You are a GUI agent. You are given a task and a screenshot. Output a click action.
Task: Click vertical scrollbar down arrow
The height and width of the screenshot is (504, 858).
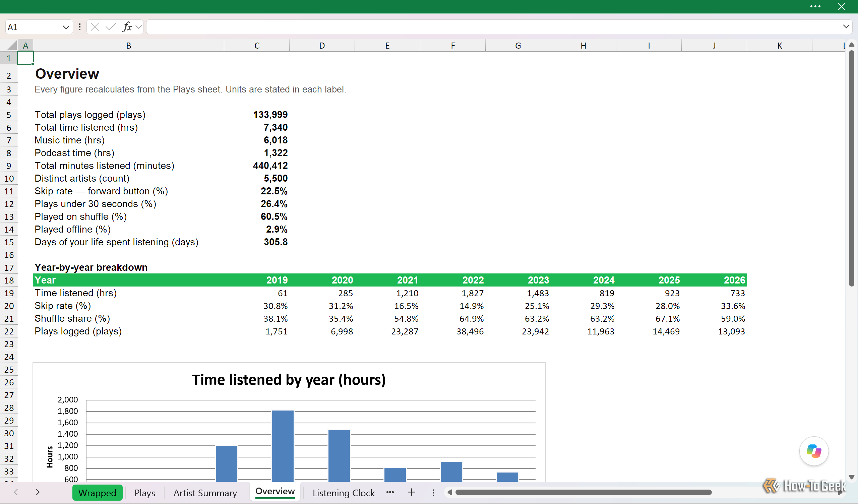(x=852, y=477)
